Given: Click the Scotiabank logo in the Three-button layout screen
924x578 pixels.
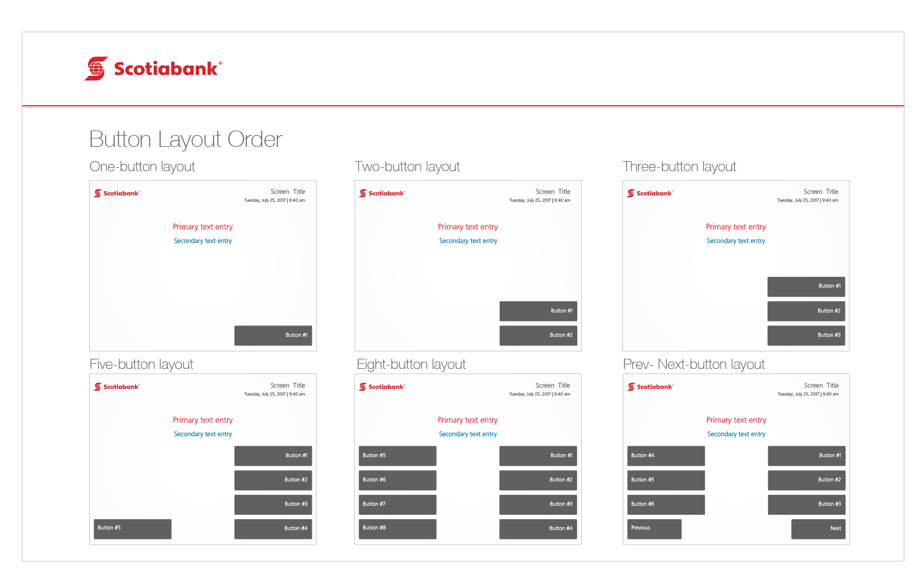Looking at the screenshot, I should coord(650,193).
